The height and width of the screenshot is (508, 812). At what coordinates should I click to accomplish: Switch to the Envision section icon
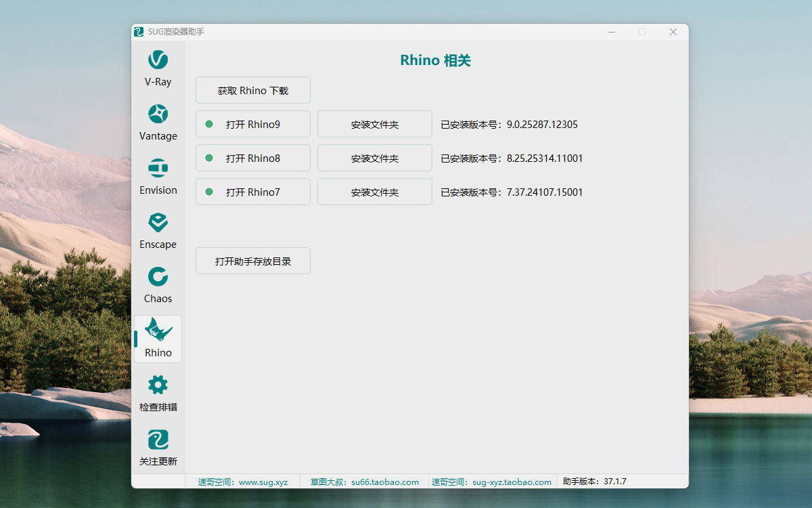pos(158,169)
